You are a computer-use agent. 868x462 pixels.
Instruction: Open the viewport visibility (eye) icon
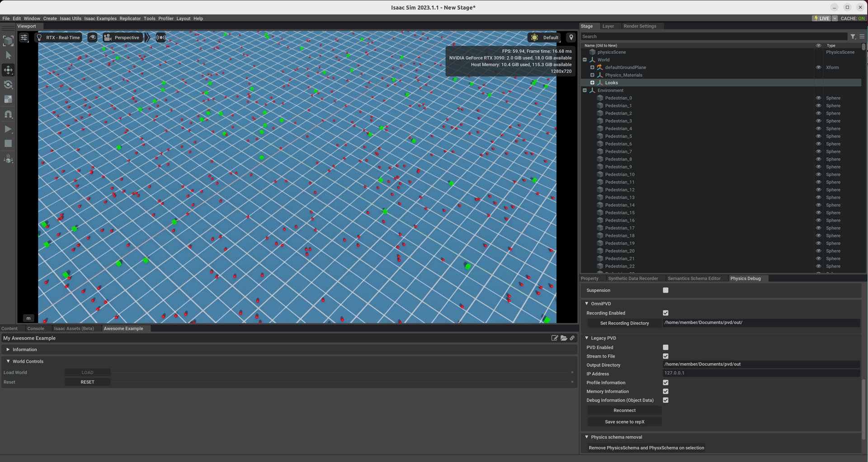pyautogui.click(x=92, y=38)
